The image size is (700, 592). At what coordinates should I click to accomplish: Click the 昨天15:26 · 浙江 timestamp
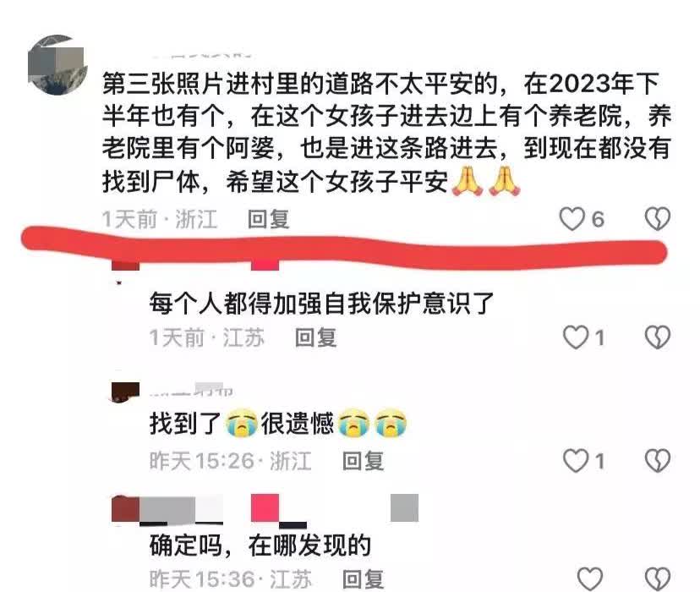[x=230, y=461]
